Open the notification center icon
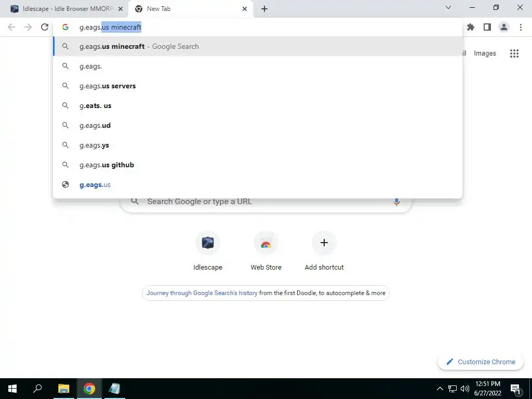This screenshot has height=399, width=532. (515, 389)
